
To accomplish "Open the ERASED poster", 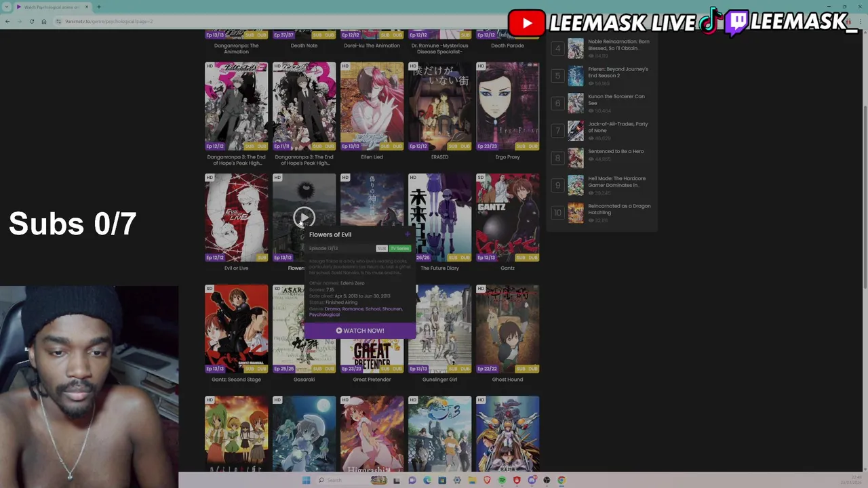I will tap(439, 106).
